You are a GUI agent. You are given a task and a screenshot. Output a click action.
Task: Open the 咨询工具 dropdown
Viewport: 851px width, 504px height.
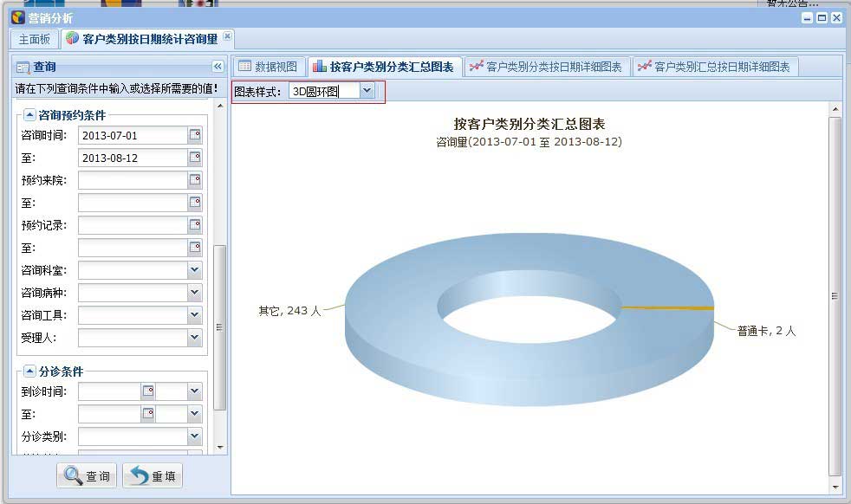[195, 315]
